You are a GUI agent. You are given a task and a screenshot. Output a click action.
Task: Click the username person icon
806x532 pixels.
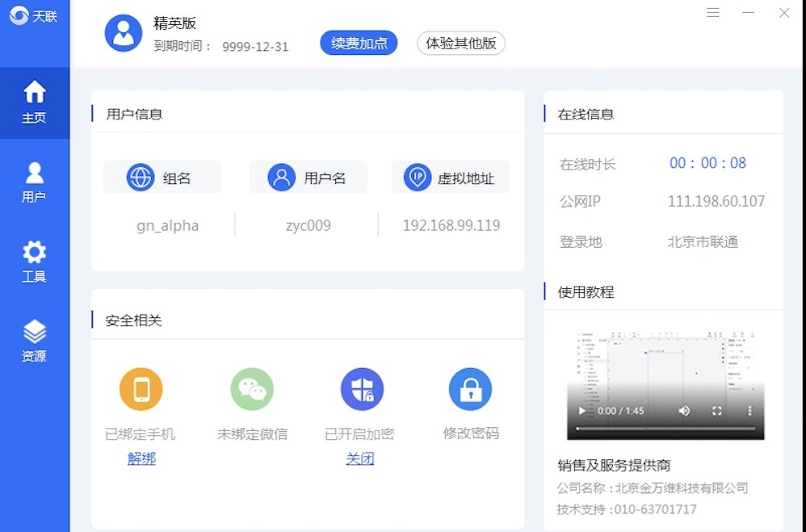(282, 178)
